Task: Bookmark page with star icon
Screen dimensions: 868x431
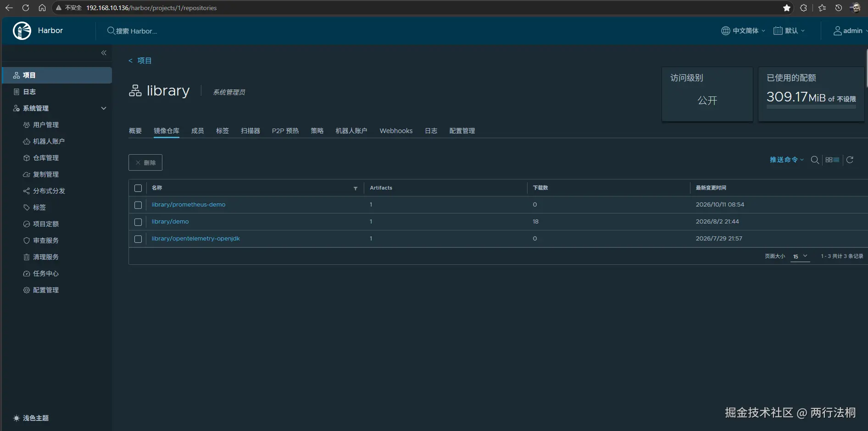Action: click(x=787, y=8)
